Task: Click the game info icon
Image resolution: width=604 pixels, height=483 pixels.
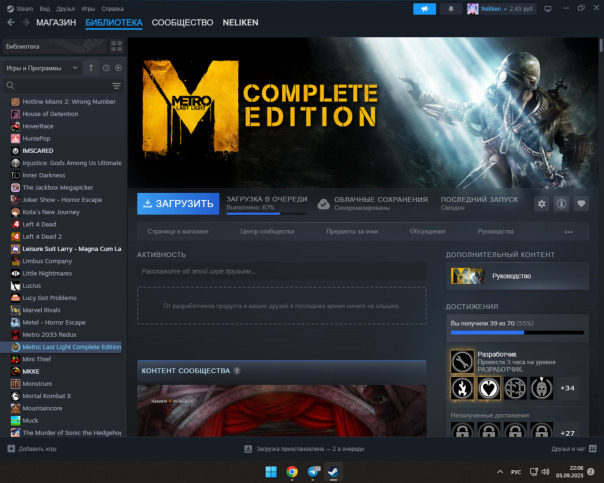Action: 561,203
